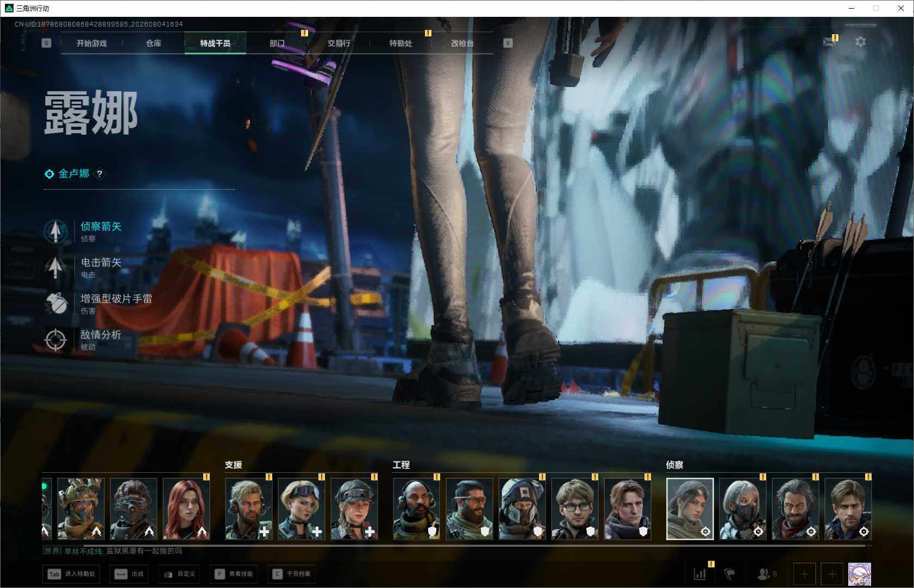Viewport: 914px width, 588px height.
Task: Select the 工程 operator wearing eyeglasses
Action: click(x=575, y=509)
